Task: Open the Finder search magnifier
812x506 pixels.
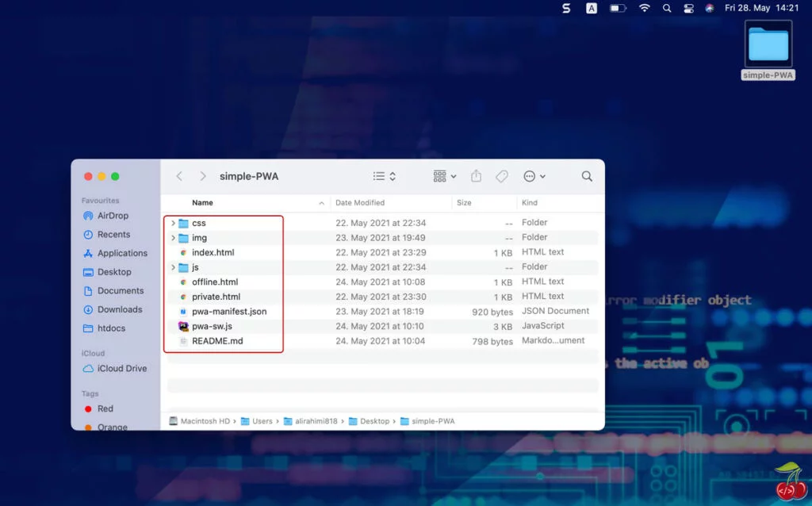Action: (x=587, y=176)
